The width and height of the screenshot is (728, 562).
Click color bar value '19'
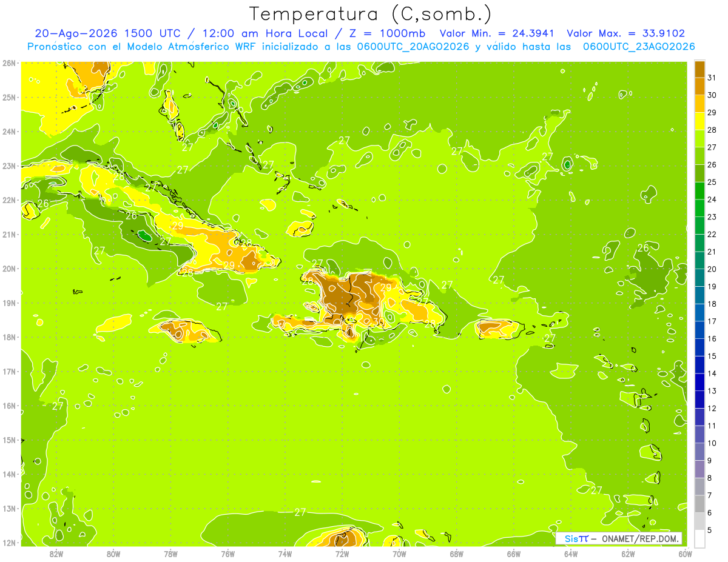pyautogui.click(x=712, y=287)
